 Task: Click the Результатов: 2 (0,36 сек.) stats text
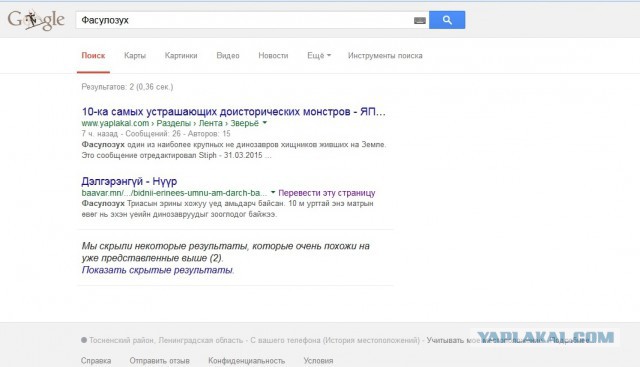[127, 87]
